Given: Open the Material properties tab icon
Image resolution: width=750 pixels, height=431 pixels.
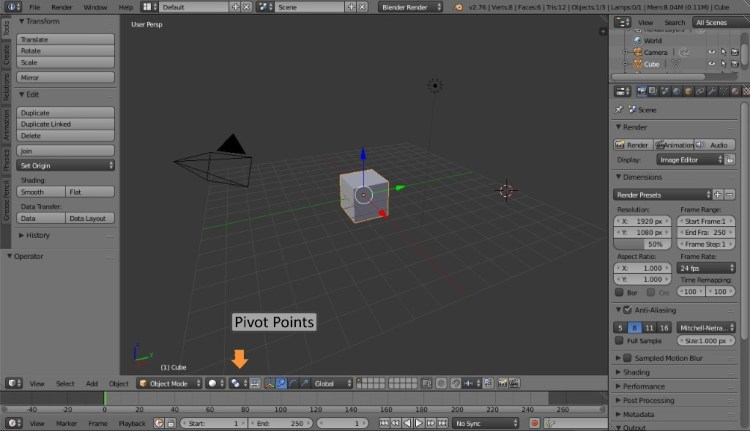Looking at the screenshot, I should point(735,91).
